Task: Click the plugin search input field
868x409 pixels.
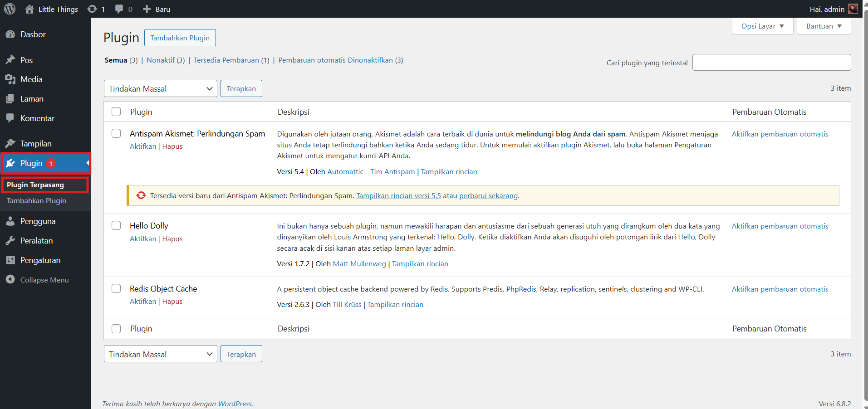Action: 771,62
